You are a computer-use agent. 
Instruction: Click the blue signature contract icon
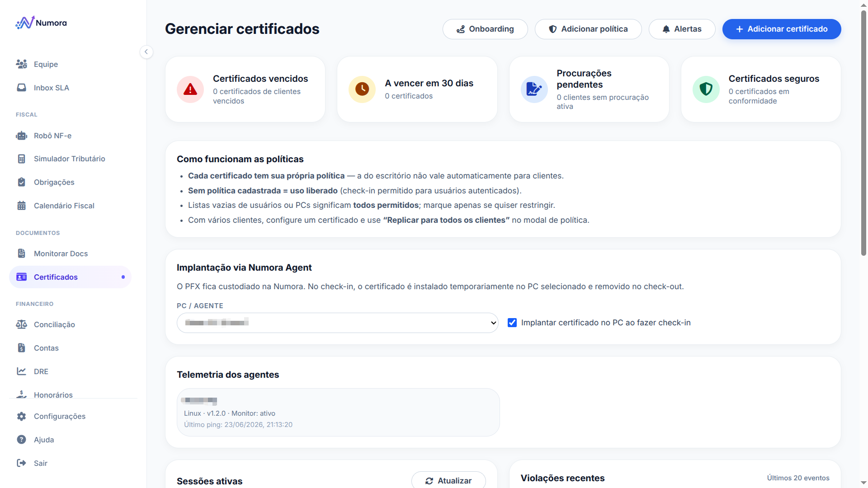click(534, 89)
